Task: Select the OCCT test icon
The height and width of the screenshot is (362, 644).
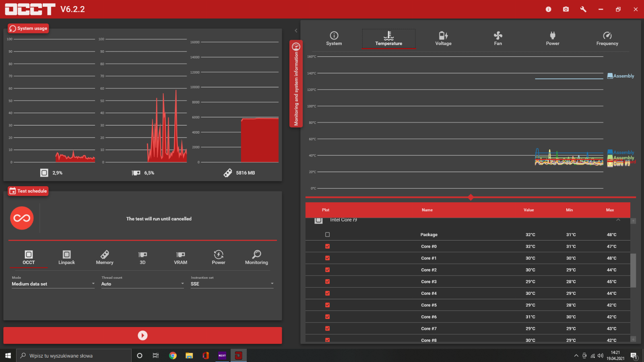Action: [x=29, y=257]
